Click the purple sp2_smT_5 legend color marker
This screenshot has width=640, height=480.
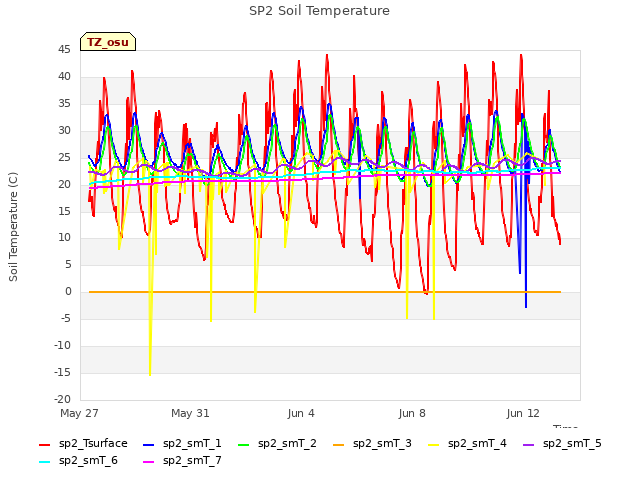pos(529,444)
